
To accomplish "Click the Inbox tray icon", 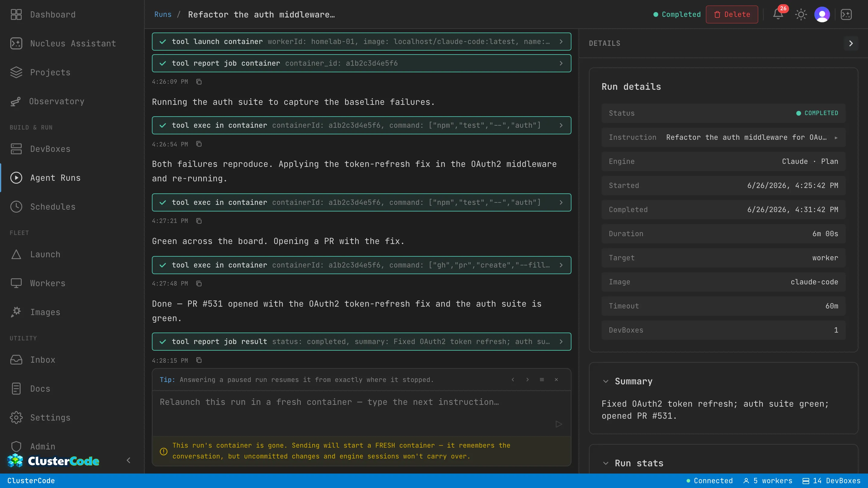I will click(x=16, y=360).
